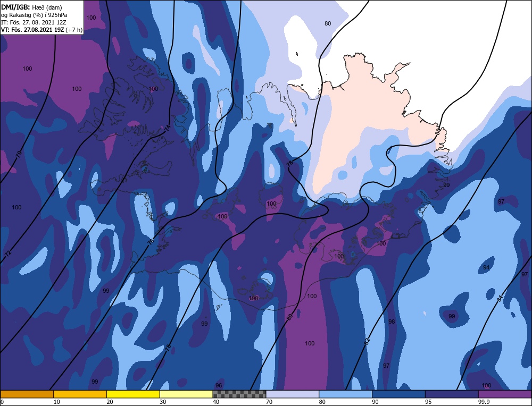Click the humidity value '98' on the map
The height and width of the screenshot is (406, 532).
coord(392,322)
